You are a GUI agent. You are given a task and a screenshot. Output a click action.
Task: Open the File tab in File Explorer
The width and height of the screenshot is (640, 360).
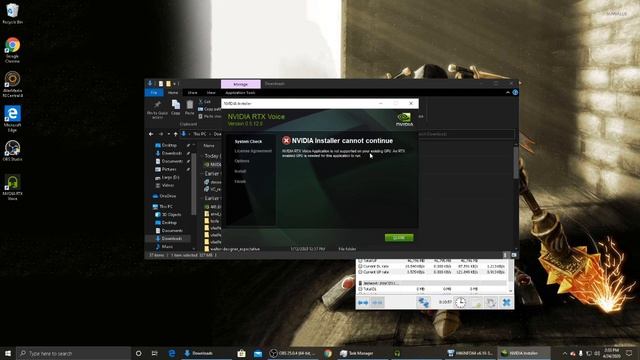click(154, 93)
